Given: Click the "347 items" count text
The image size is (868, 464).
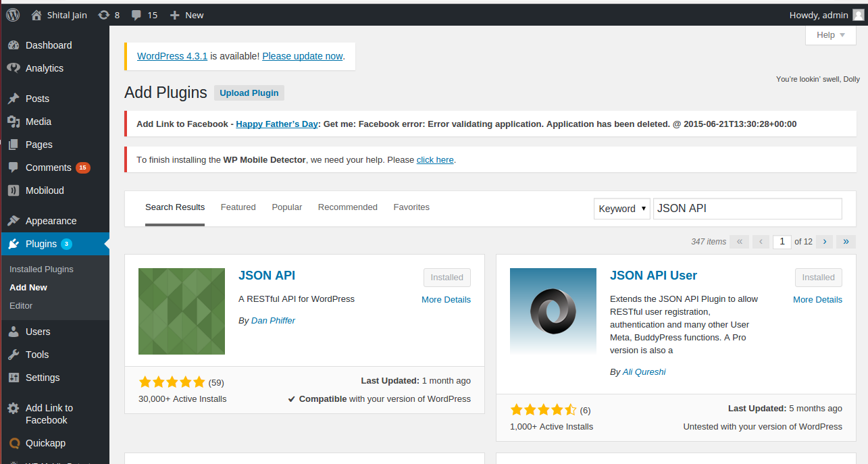Looking at the screenshot, I should coord(709,241).
